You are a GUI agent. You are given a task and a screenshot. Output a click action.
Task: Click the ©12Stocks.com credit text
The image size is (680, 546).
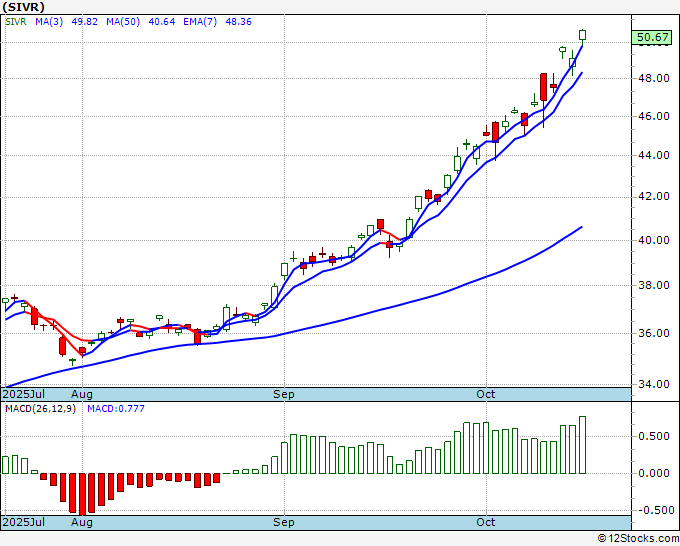point(638,539)
